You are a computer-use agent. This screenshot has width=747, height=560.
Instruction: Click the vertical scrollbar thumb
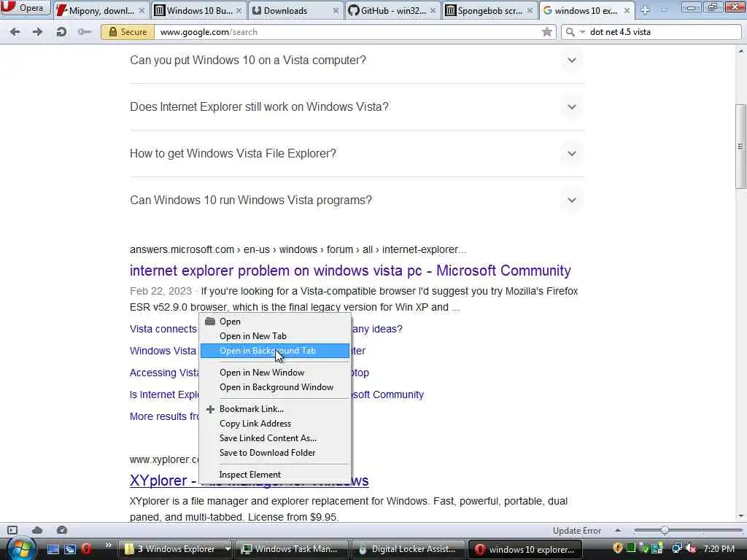tap(741, 146)
